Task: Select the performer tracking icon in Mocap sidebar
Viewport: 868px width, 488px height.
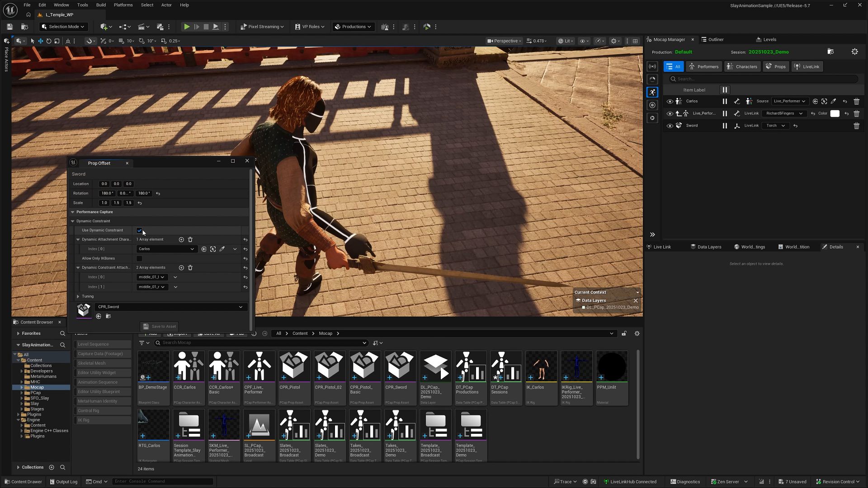Action: click(x=652, y=92)
